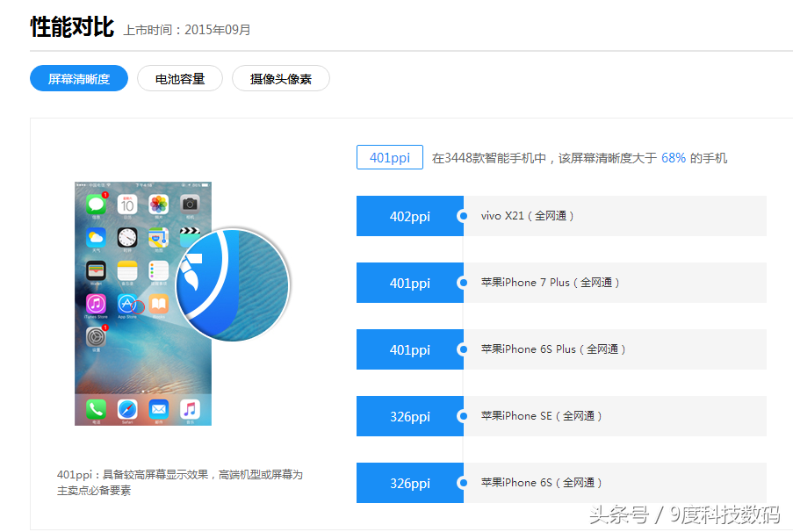Click the App Store icon on the phone
793x532 pixels.
127,304
